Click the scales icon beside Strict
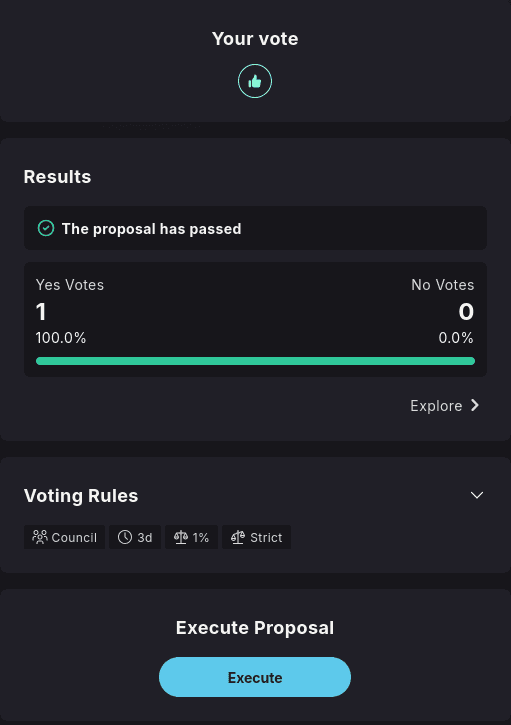 click(x=238, y=537)
